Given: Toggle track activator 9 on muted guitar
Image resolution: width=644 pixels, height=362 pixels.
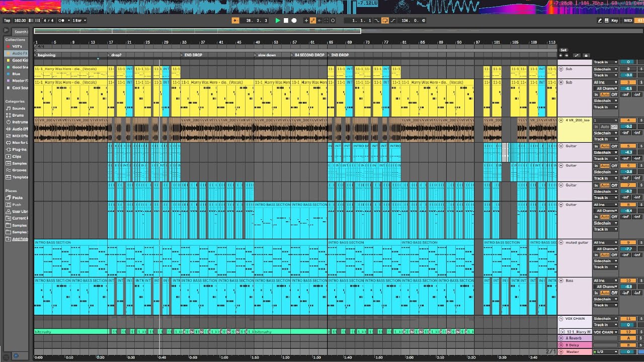Looking at the screenshot, I should tap(628, 242).
